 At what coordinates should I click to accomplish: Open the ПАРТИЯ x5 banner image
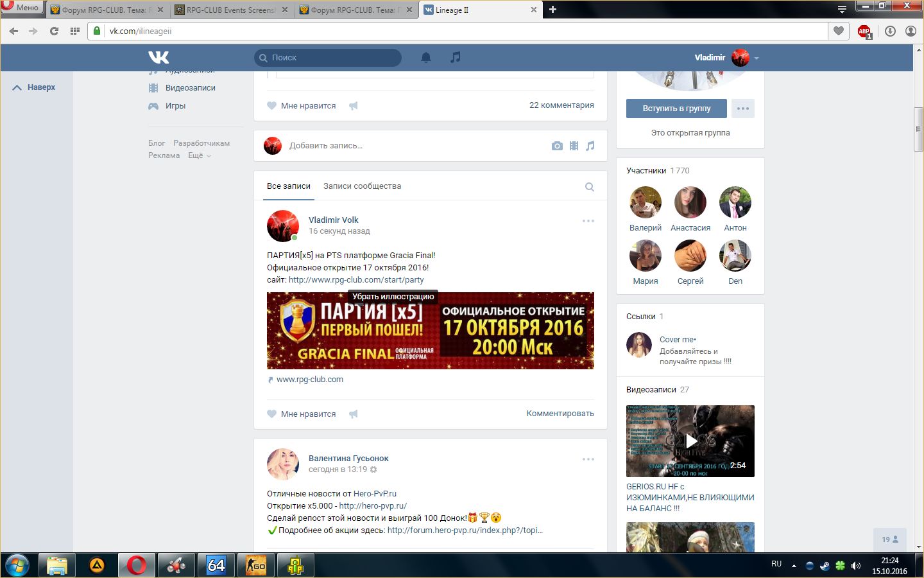click(431, 331)
